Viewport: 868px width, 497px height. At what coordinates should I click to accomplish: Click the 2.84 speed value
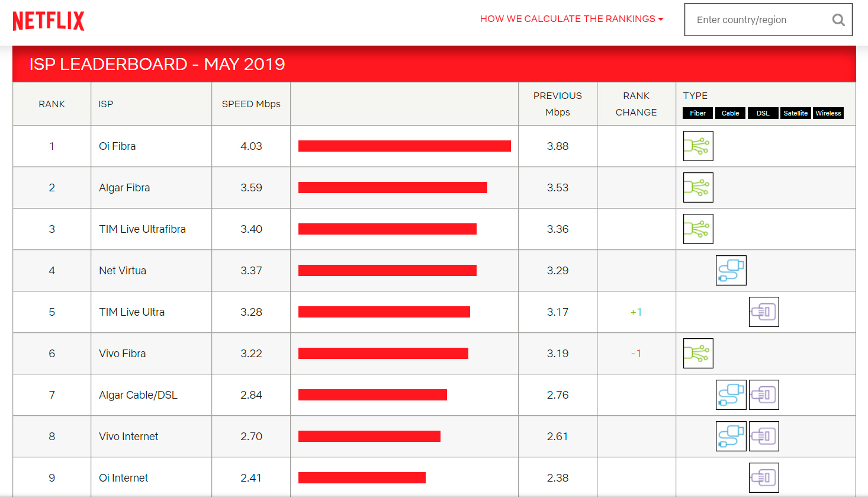251,395
